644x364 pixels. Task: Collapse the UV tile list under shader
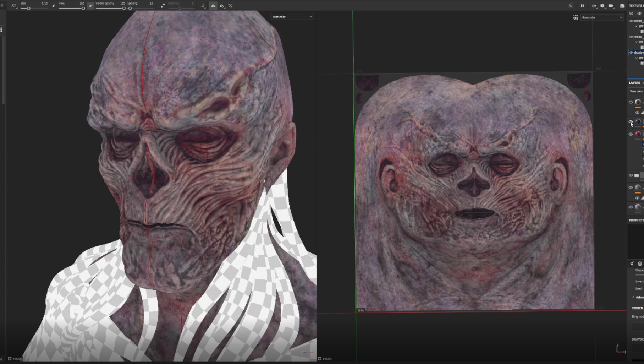(x=636, y=58)
